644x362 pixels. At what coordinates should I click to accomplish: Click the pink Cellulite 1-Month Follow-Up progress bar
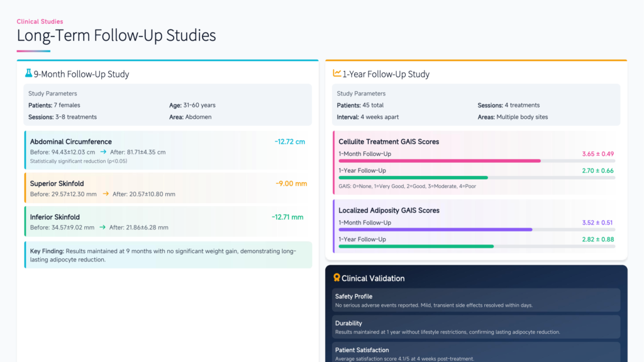click(439, 161)
